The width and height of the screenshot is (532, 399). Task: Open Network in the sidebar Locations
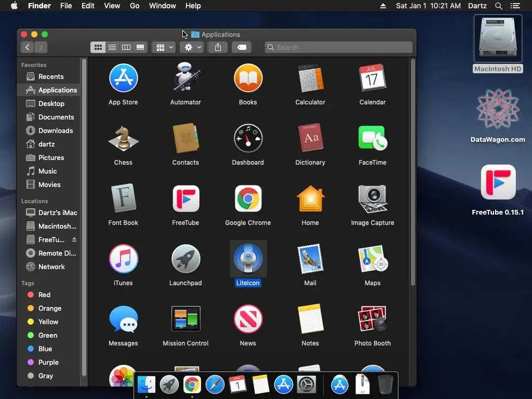48,267
